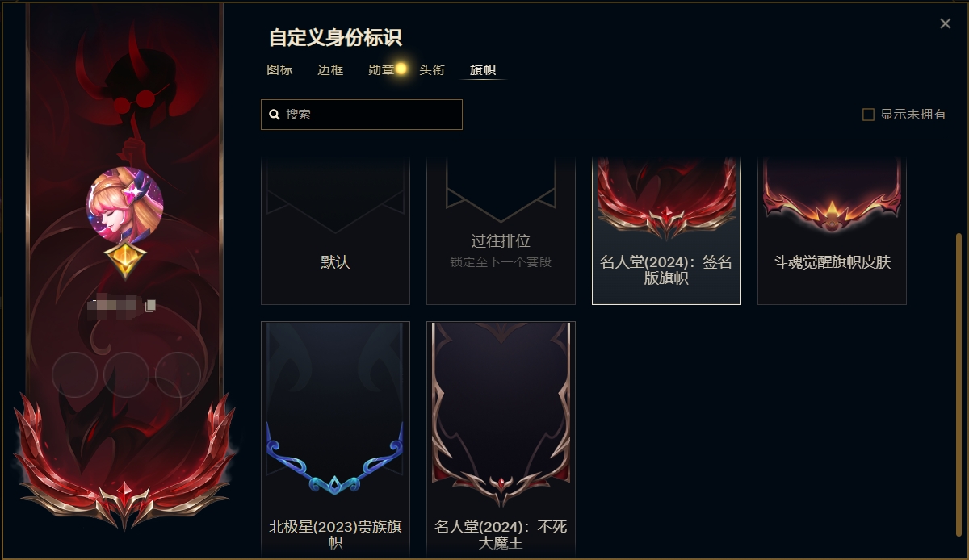The width and height of the screenshot is (969, 560).
Task: Click the profile avatar portrait
Action: 125,205
